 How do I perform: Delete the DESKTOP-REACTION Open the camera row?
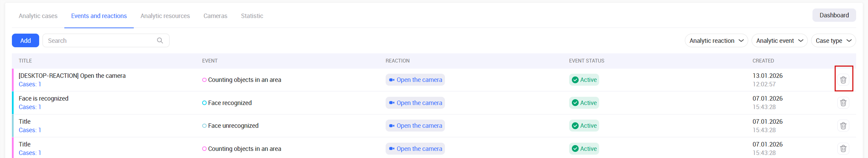(x=843, y=80)
